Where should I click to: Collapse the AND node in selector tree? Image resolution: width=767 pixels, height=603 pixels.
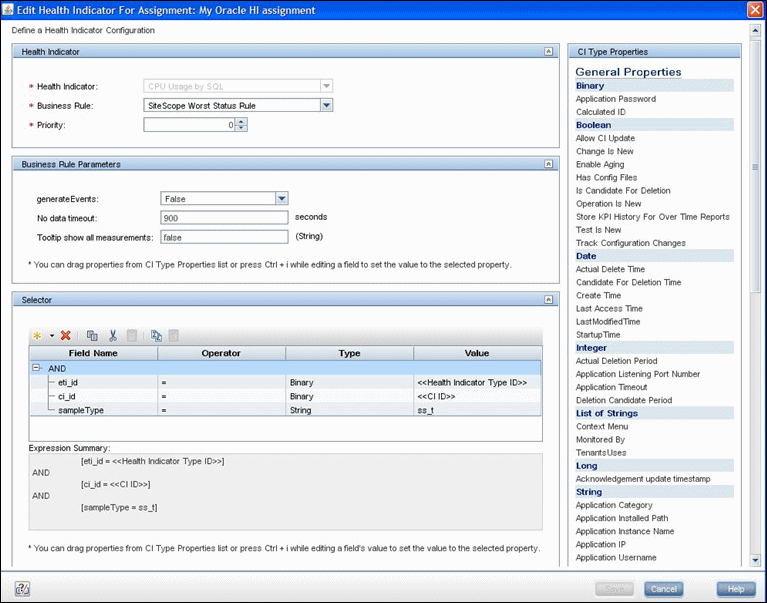[37, 368]
